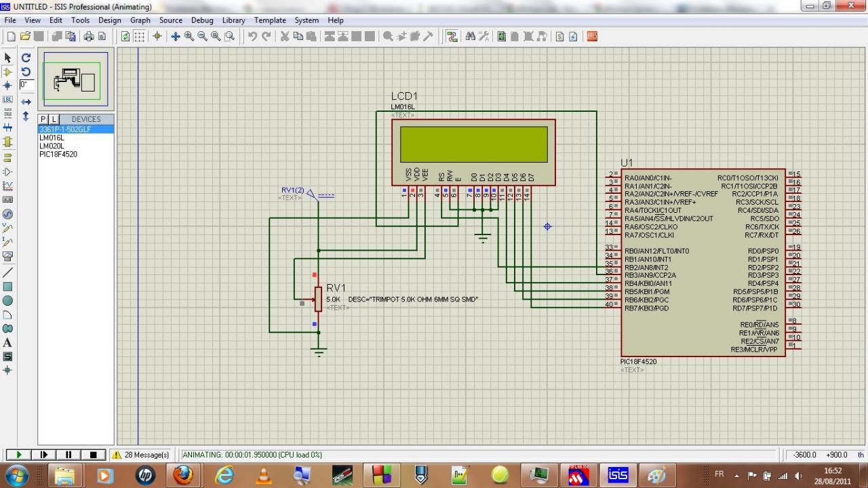Viewport: 868px width, 488px height.
Task: Select the Wire Label mode tool
Action: coord(8,100)
